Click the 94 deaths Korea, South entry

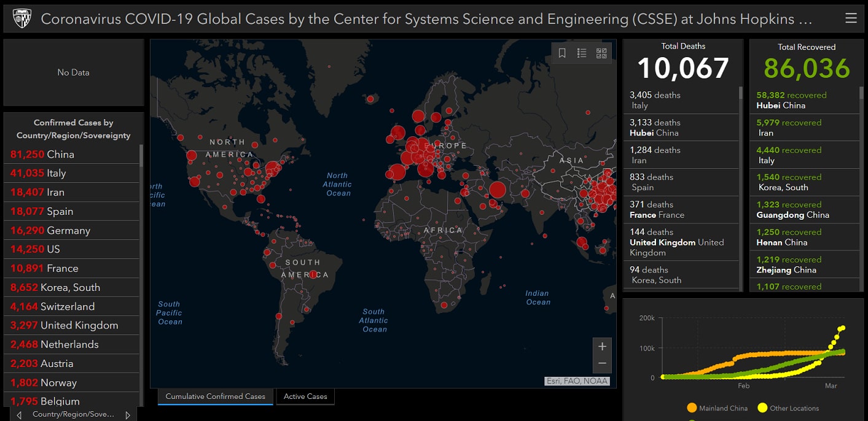pos(682,274)
